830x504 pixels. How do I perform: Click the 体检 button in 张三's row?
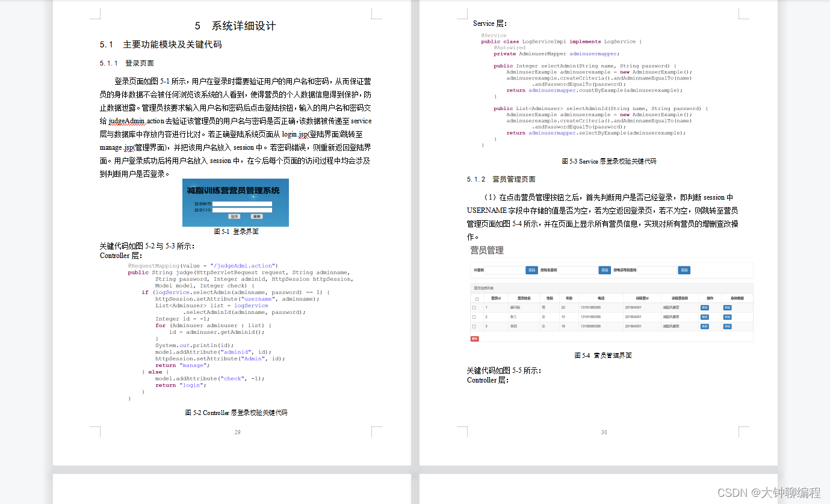tap(727, 317)
